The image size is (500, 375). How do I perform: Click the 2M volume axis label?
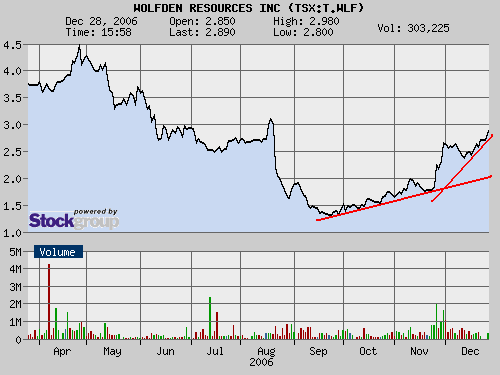(x=15, y=304)
